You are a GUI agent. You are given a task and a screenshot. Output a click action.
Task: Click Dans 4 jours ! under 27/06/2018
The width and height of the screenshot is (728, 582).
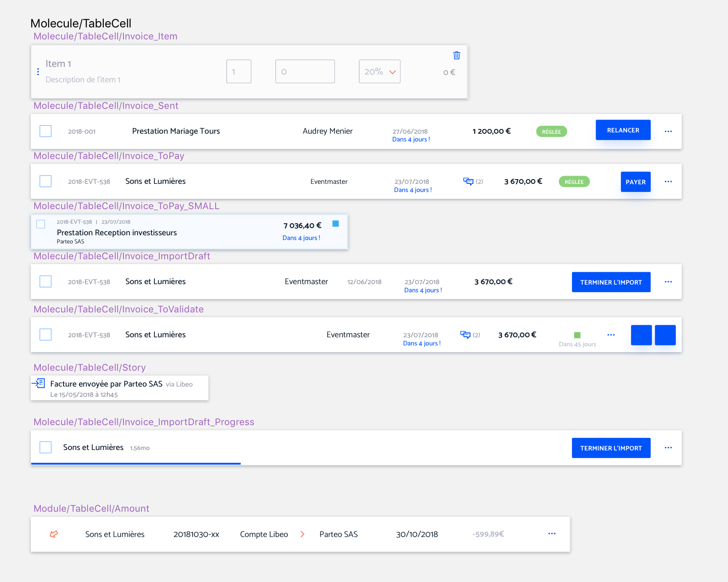411,139
